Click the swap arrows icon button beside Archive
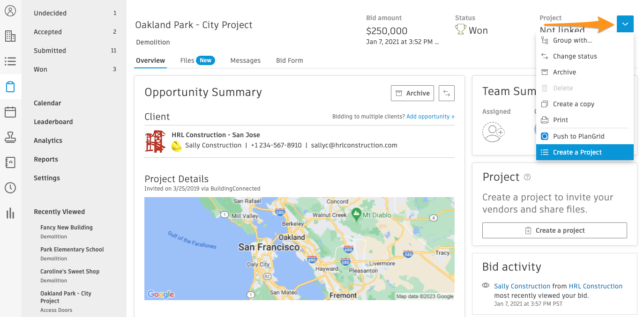Screen dimensions: 644x317 point(447,93)
